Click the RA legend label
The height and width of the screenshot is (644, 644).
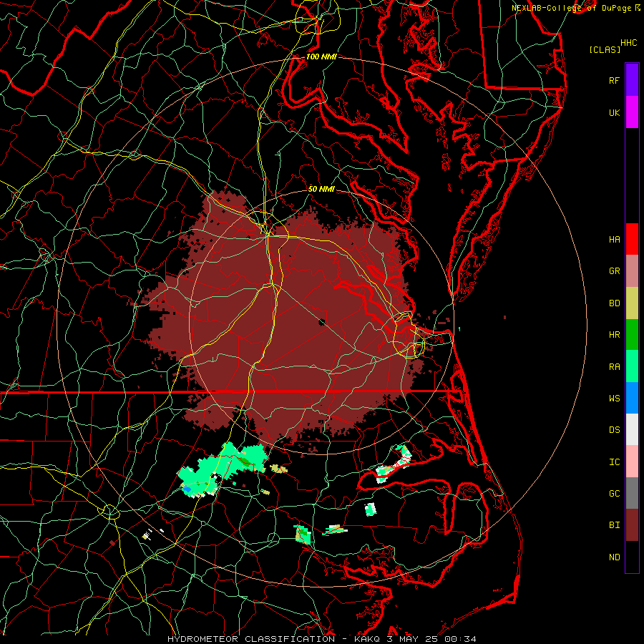[614, 367]
